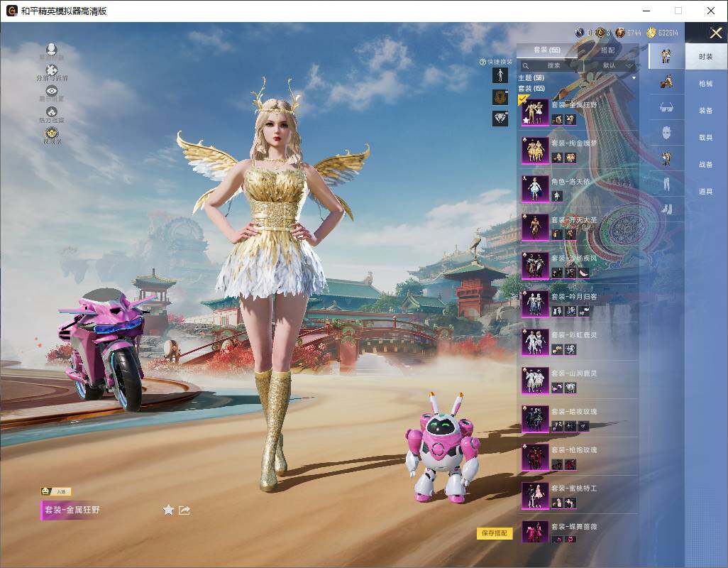The width and height of the screenshot is (728, 568).
Task: Select the full outfit set category icon
Action: pos(666,56)
